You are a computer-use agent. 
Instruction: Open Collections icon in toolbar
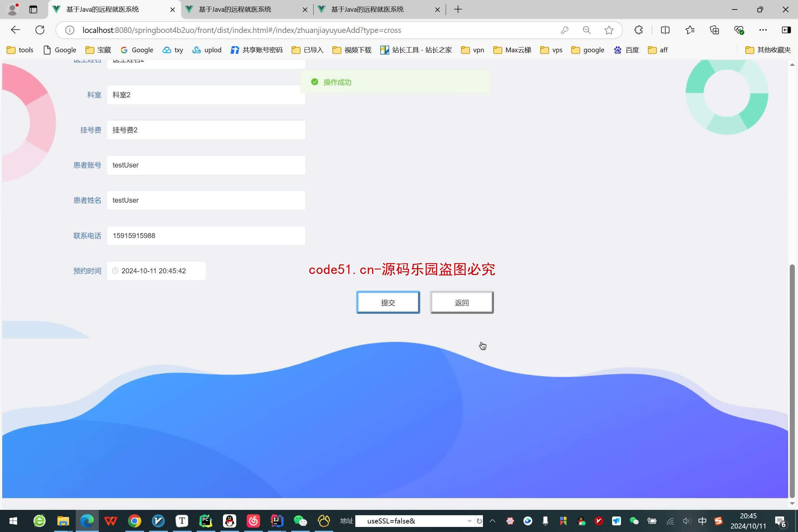pyautogui.click(x=714, y=30)
